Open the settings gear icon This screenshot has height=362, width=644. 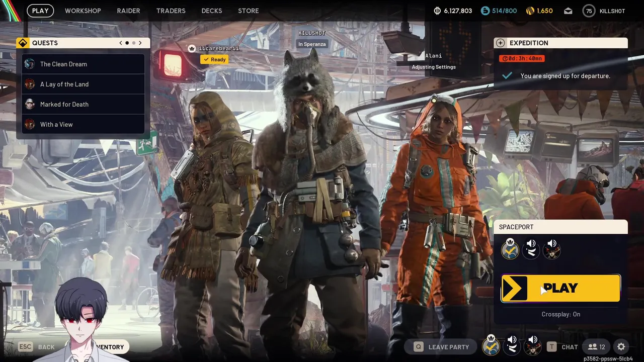(621, 347)
